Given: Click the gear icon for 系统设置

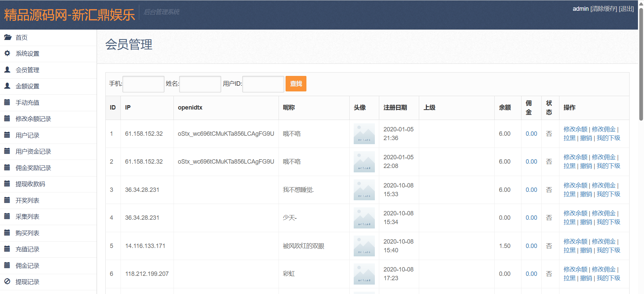Looking at the screenshot, I should coord(7,53).
